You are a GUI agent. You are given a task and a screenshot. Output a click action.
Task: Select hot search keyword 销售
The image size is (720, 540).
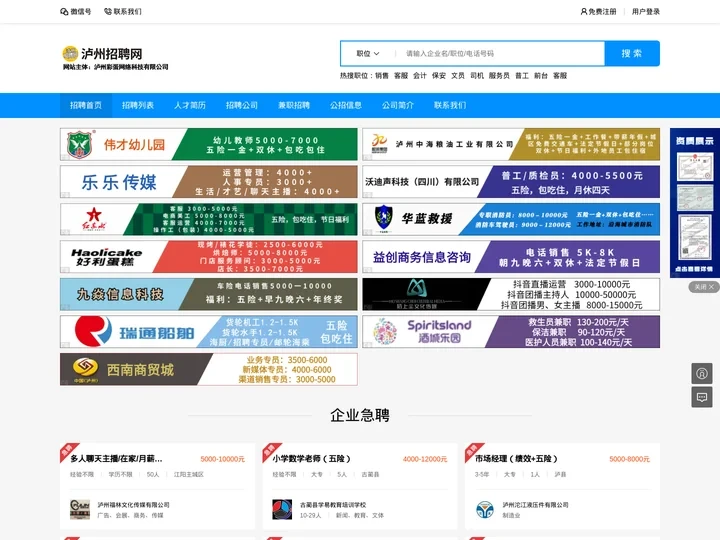[x=382, y=76]
